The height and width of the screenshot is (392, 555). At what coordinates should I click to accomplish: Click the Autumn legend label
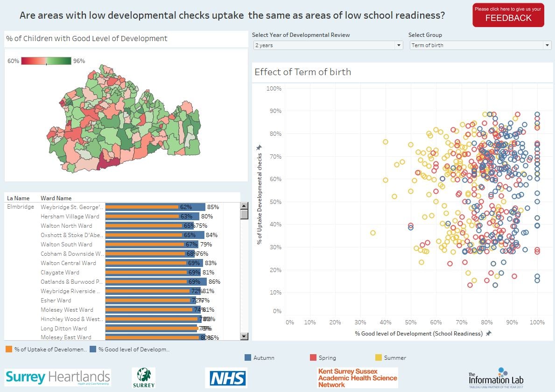point(264,357)
